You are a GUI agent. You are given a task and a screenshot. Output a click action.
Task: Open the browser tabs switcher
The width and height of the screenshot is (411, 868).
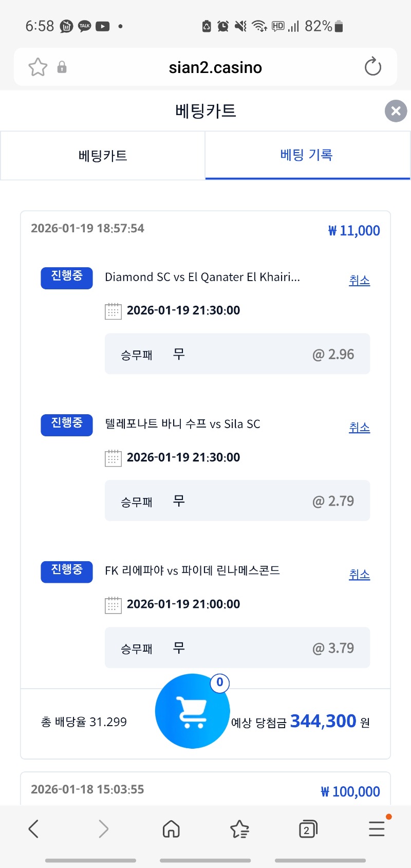308,828
